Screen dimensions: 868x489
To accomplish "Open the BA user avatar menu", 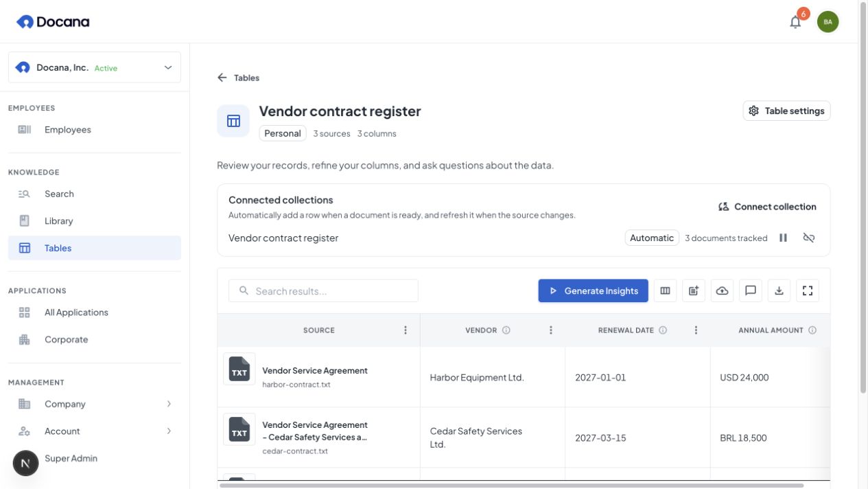I will point(828,21).
